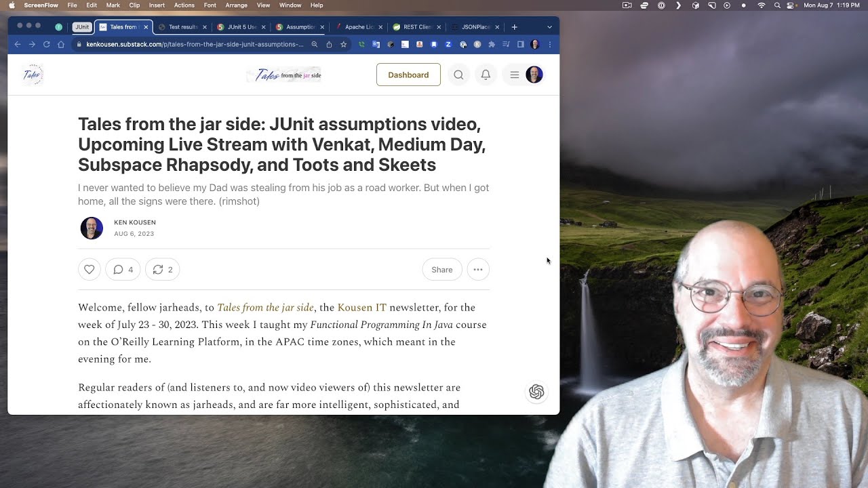Open the comments button showing 4
The height and width of the screenshot is (488, 868).
tap(123, 270)
